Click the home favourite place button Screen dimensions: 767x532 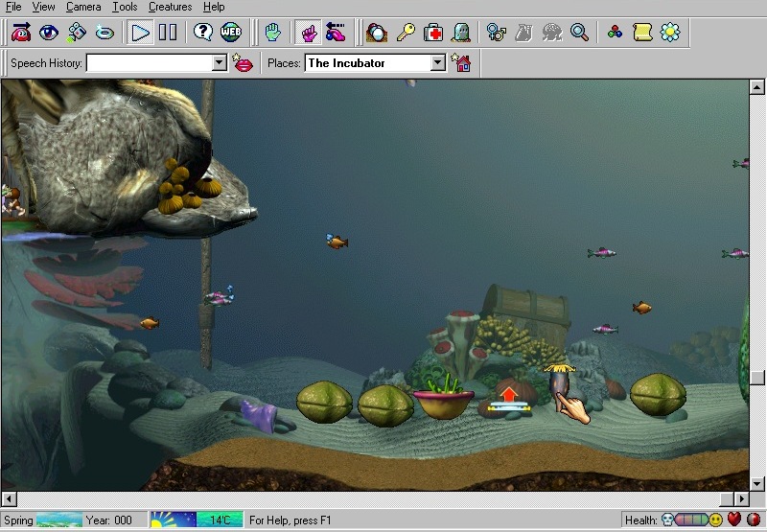pyautogui.click(x=462, y=63)
